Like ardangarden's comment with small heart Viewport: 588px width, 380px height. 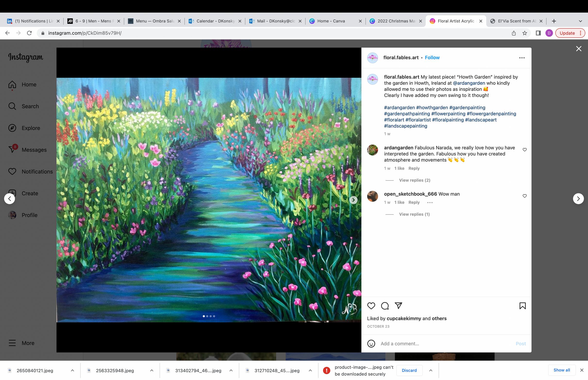[x=524, y=149]
